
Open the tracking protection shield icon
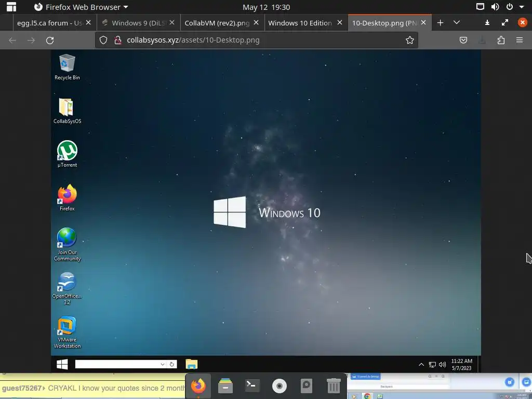pos(103,40)
